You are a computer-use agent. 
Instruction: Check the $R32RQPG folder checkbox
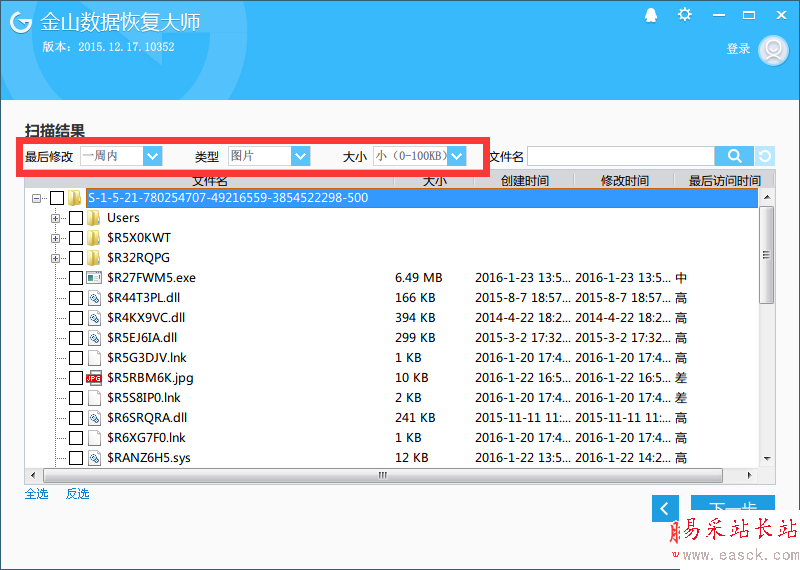click(x=76, y=258)
